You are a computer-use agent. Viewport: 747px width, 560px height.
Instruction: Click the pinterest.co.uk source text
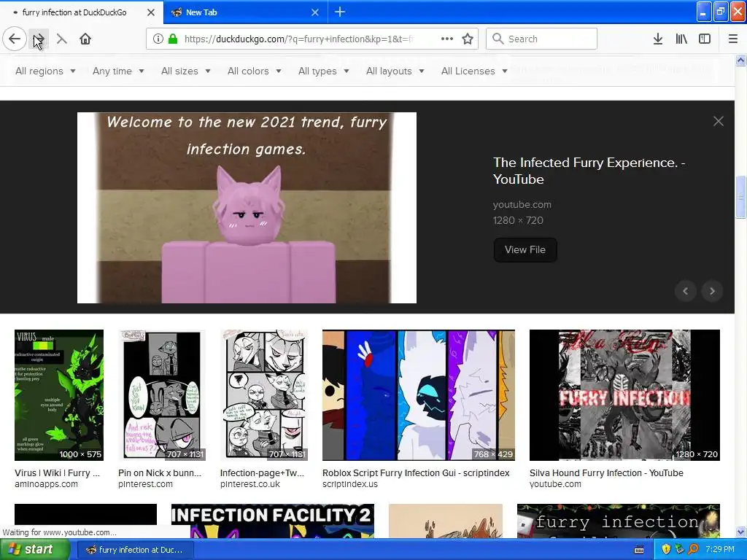tap(250, 484)
